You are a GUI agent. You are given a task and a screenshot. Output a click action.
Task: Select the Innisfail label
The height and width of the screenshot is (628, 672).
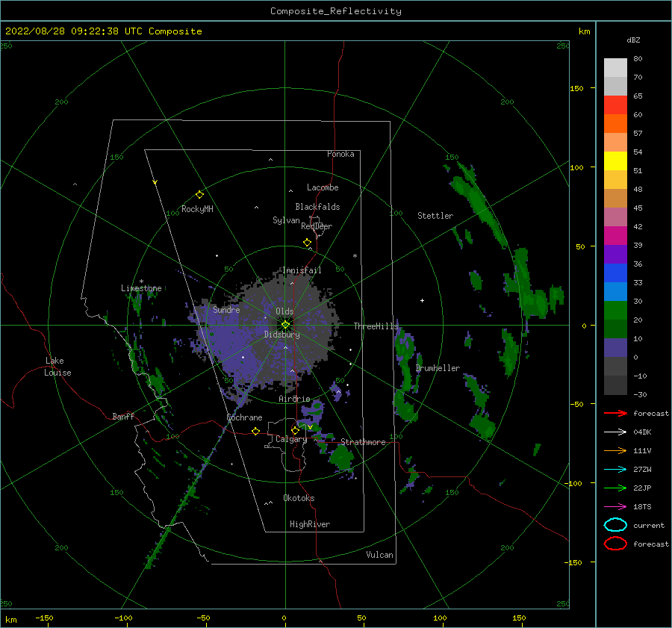tap(302, 270)
